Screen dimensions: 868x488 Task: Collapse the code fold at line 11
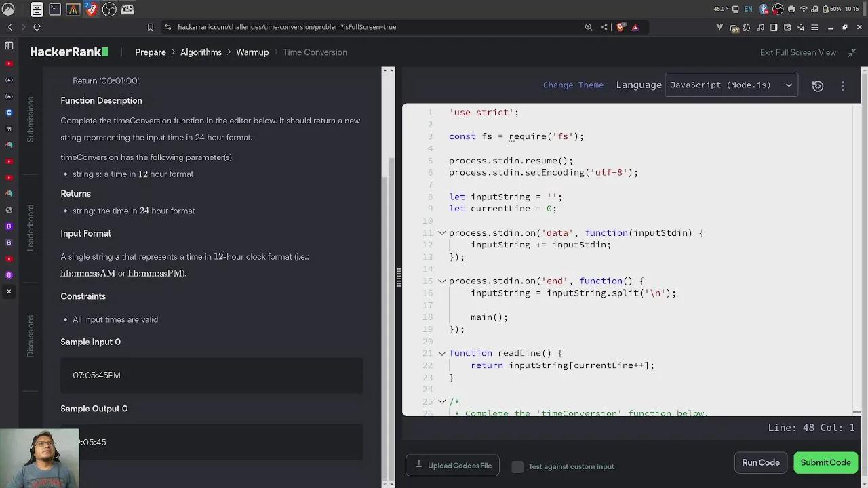pyautogui.click(x=442, y=233)
